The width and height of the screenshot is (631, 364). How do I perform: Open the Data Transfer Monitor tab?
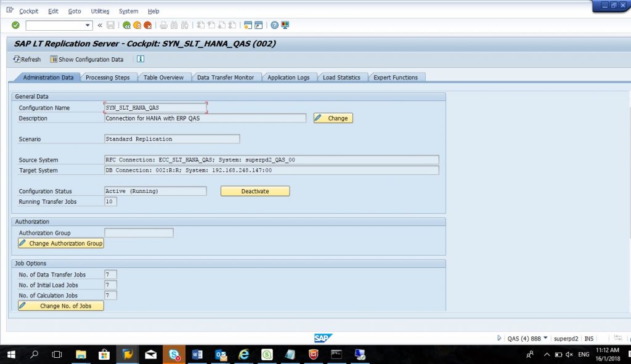[x=226, y=78]
